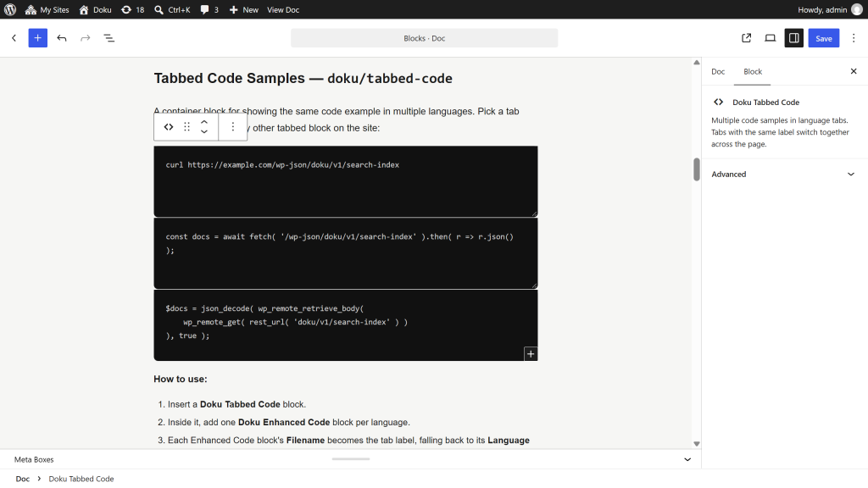868x488 pixels.
Task: Click the How to use: paragraph
Action: [181, 379]
